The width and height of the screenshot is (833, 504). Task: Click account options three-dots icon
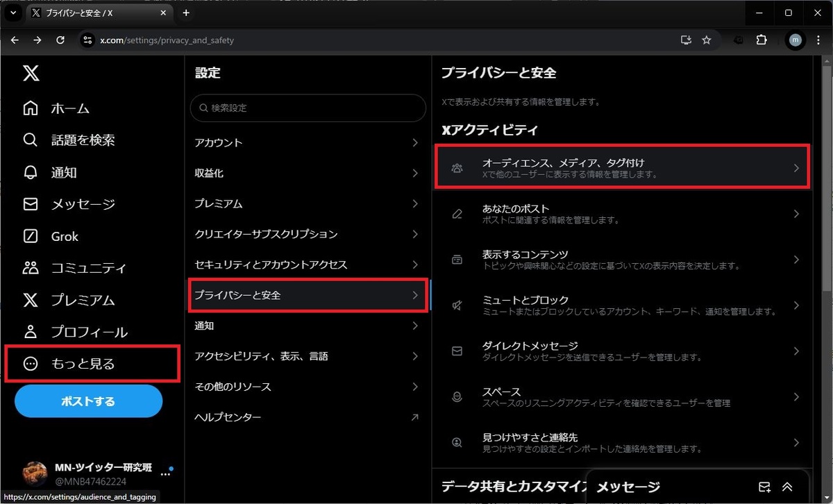[x=165, y=473]
